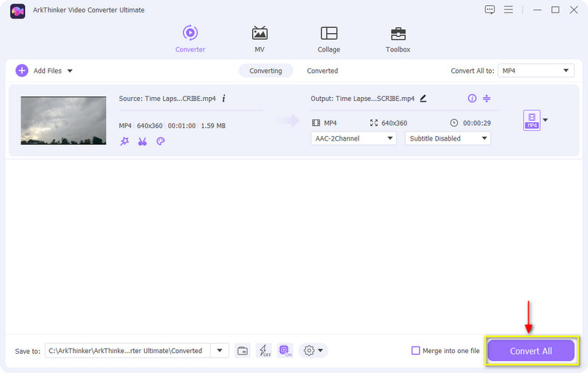Image resolution: width=588 pixels, height=373 pixels.
Task: Click the output resolution 640x360 text
Action: [394, 123]
